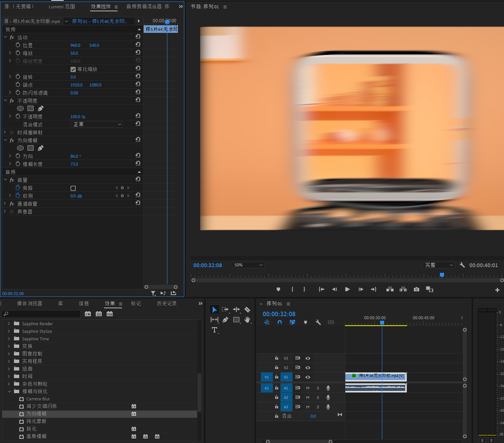Select the Razor tool in the toolbox

coord(247,309)
